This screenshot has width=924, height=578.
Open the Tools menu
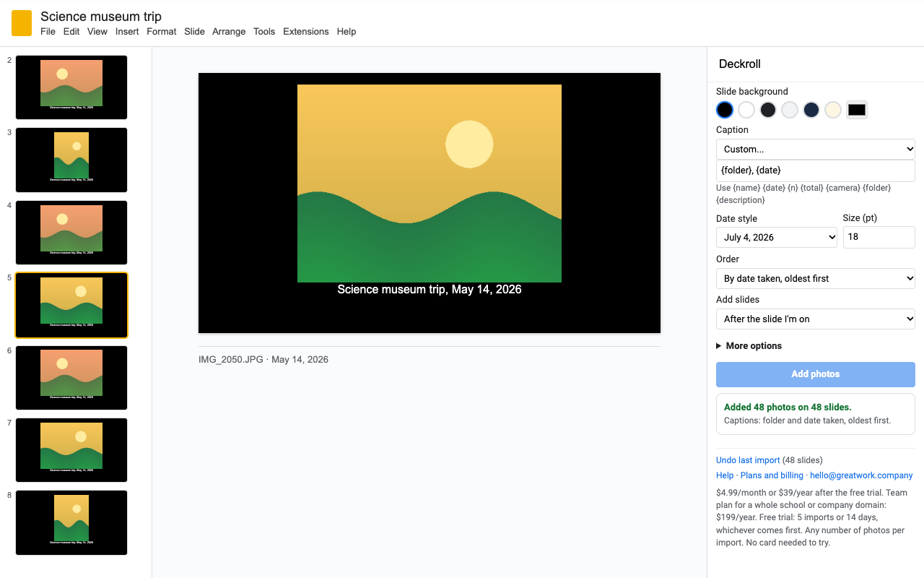(x=264, y=32)
